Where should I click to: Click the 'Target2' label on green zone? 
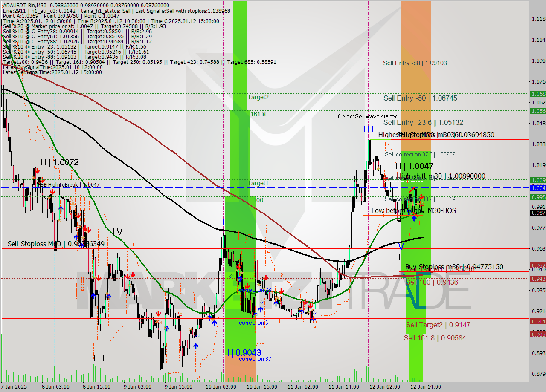[x=258, y=97]
